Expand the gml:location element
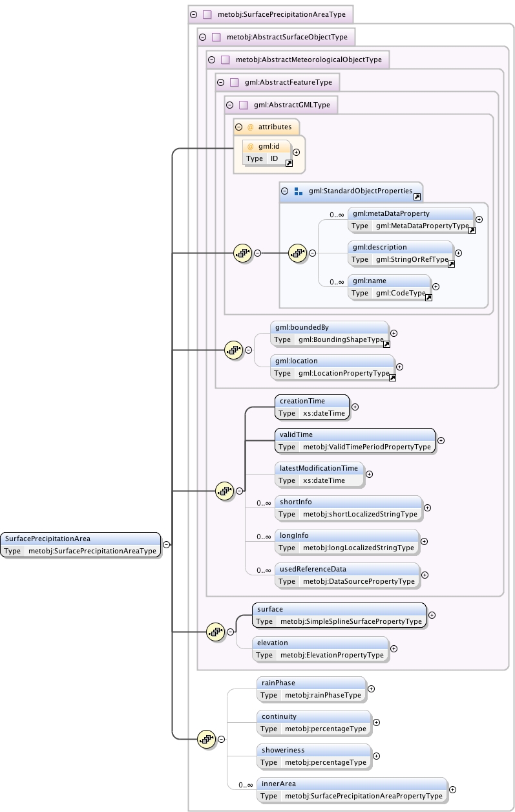 399,367
